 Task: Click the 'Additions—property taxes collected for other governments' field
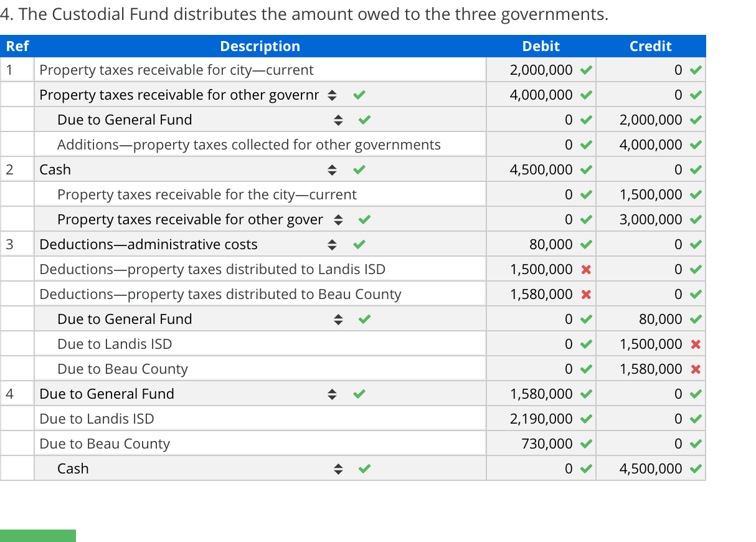pos(260,145)
